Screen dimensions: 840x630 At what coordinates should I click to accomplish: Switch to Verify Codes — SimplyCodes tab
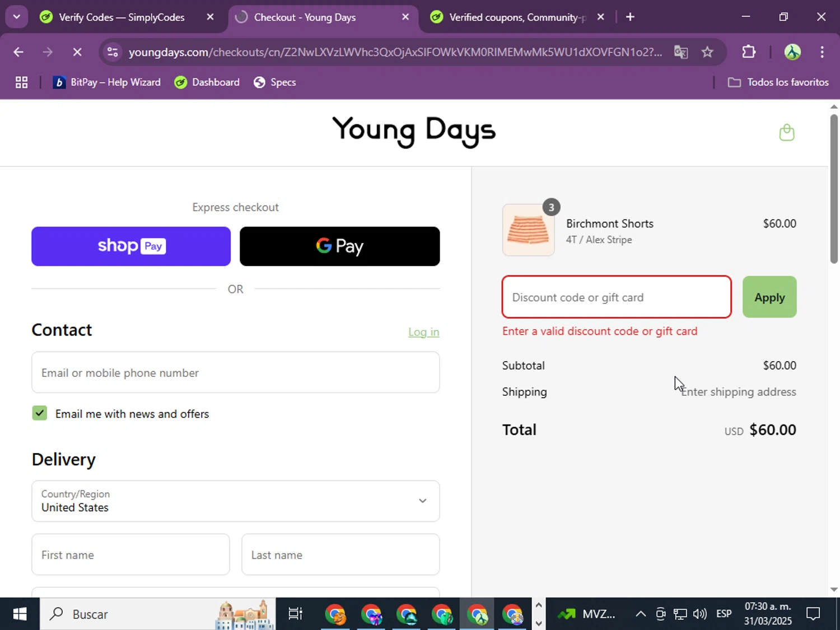click(122, 17)
